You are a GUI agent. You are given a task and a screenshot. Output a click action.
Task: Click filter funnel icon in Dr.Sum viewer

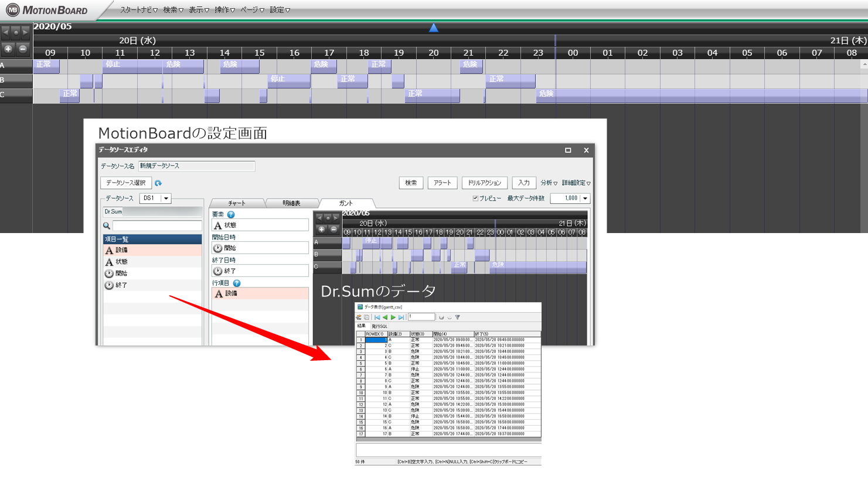pos(458,317)
